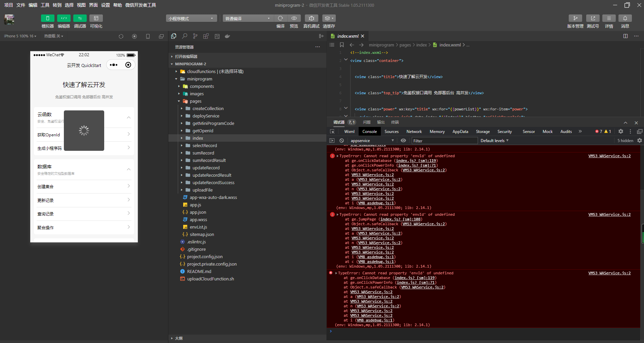
Task: Open the hot reload (热重载) dropdown
Action: 54,36
